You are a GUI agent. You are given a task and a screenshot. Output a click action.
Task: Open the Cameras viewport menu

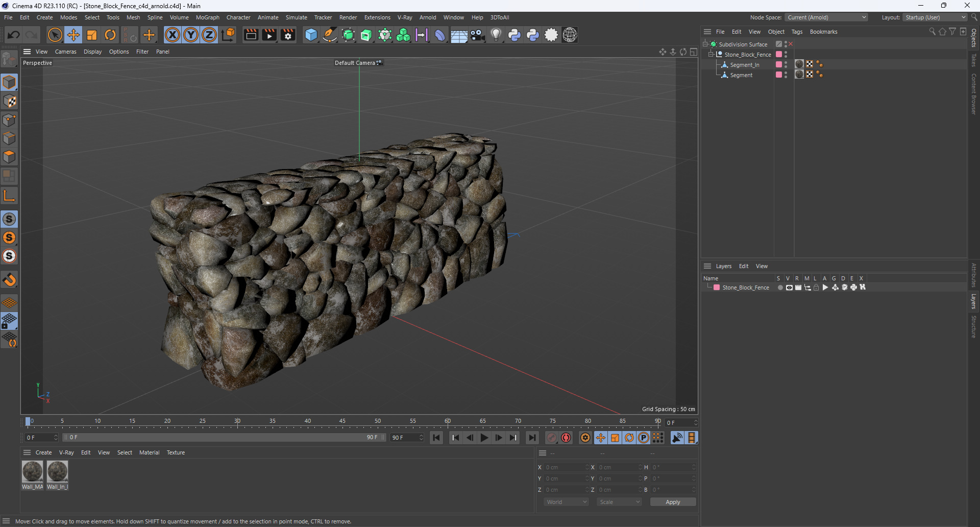point(65,52)
